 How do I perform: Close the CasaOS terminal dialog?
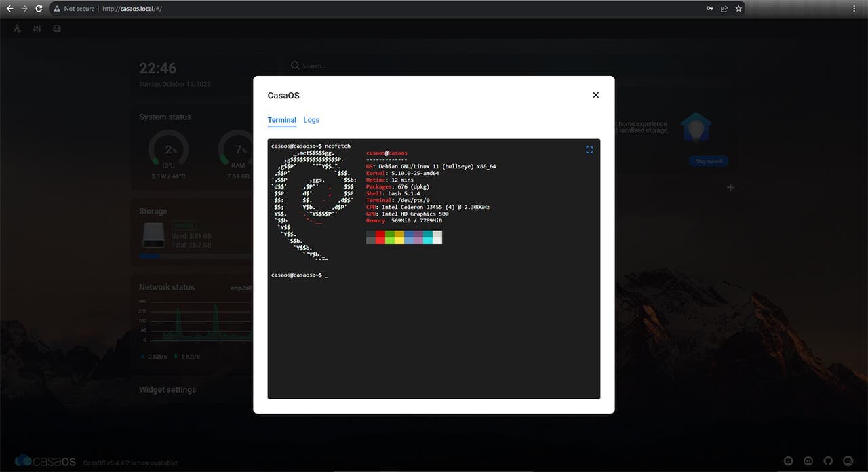595,95
